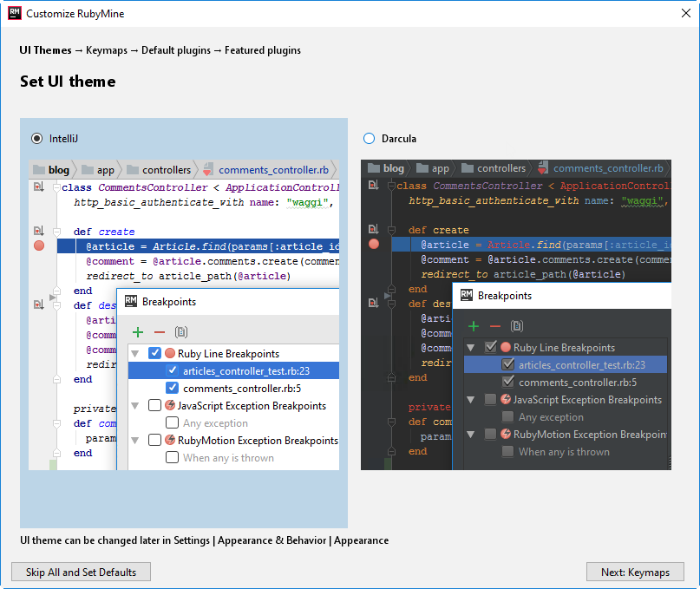Click the RubyMine logo in the title bar

tap(14, 13)
